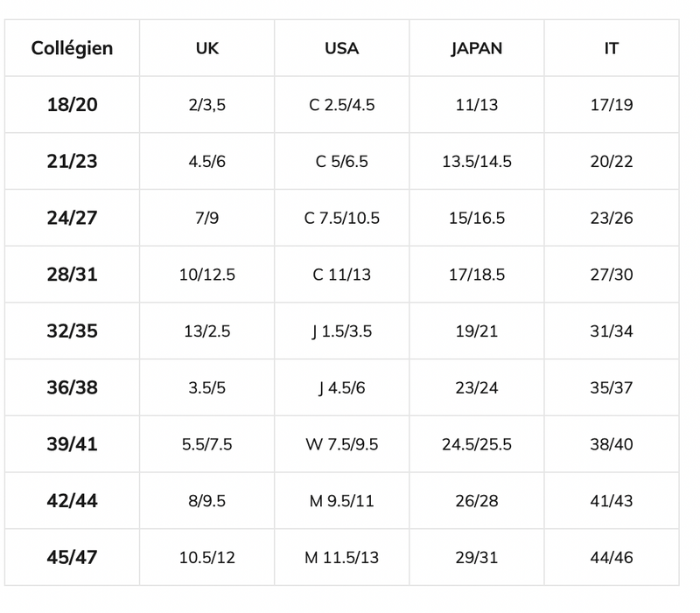Select the IT cell 44/46

(x=611, y=558)
